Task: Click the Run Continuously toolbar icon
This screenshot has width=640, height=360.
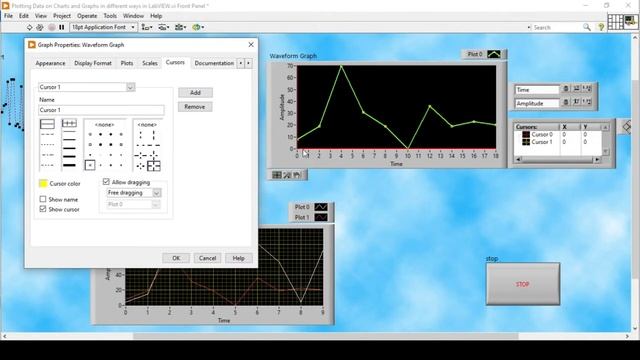Action: coord(40,27)
